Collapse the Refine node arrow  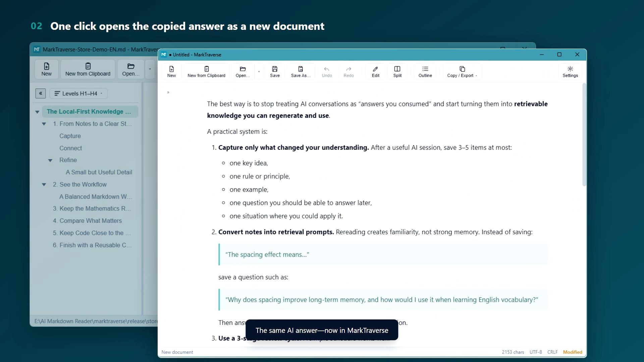coord(50,160)
